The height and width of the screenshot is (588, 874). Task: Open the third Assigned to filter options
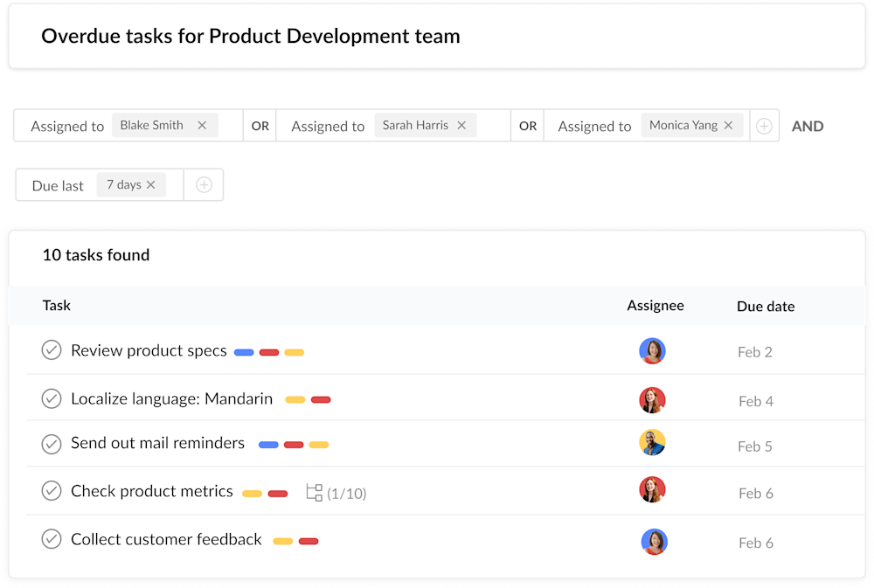594,126
